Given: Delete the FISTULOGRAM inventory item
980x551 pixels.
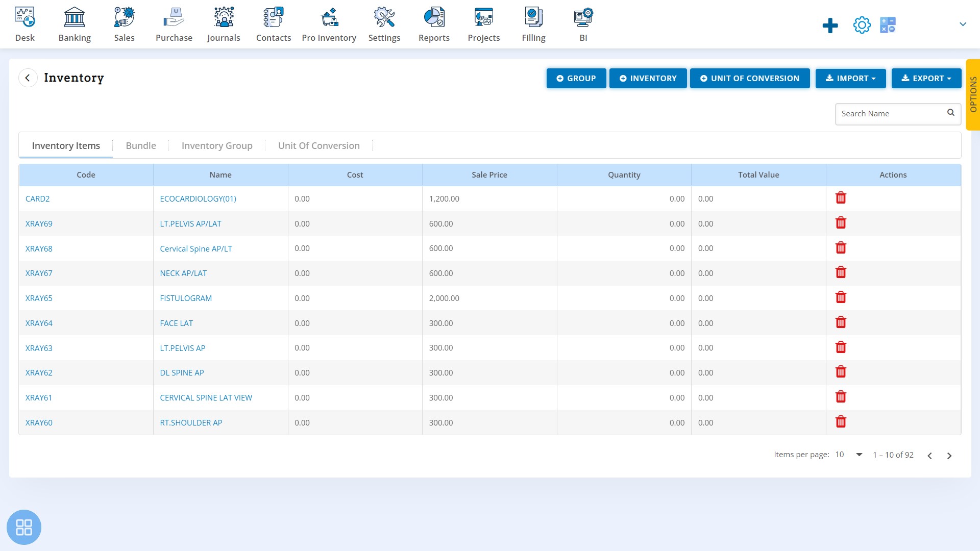Looking at the screenshot, I should coord(841,297).
